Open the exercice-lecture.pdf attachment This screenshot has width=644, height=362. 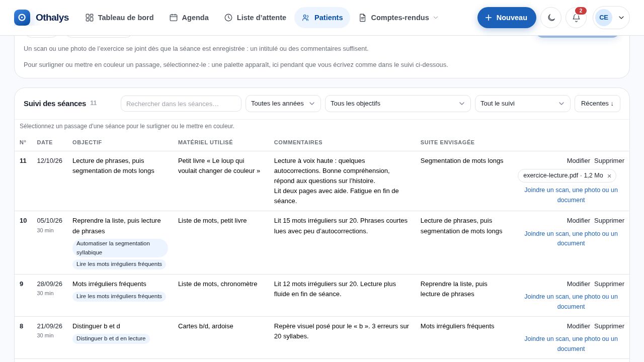[x=563, y=175]
